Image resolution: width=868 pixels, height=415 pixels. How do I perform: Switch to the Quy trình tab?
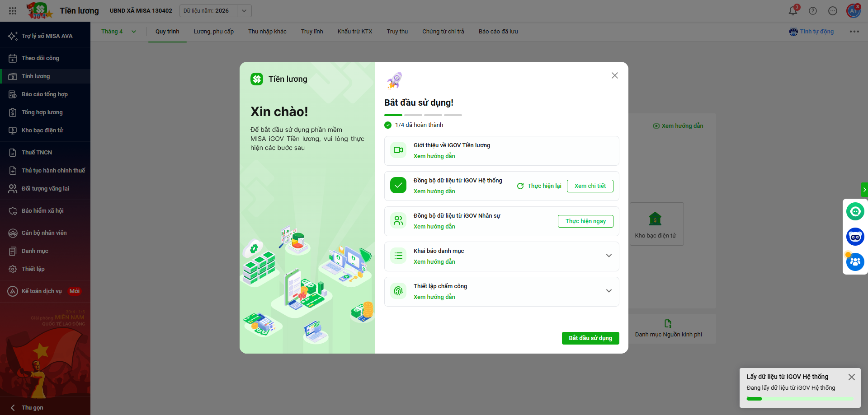pos(167,32)
